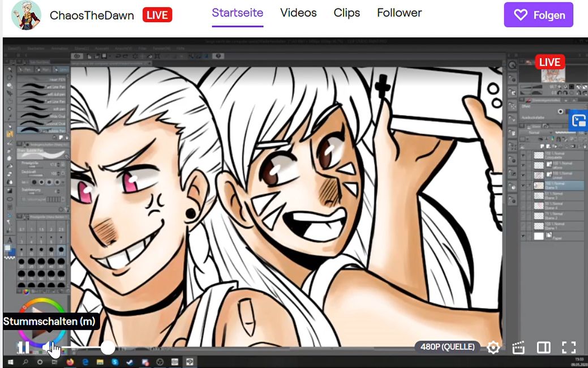Open the Normal blending mode dropdown
The width and height of the screenshot is (588, 368).
pos(535,133)
